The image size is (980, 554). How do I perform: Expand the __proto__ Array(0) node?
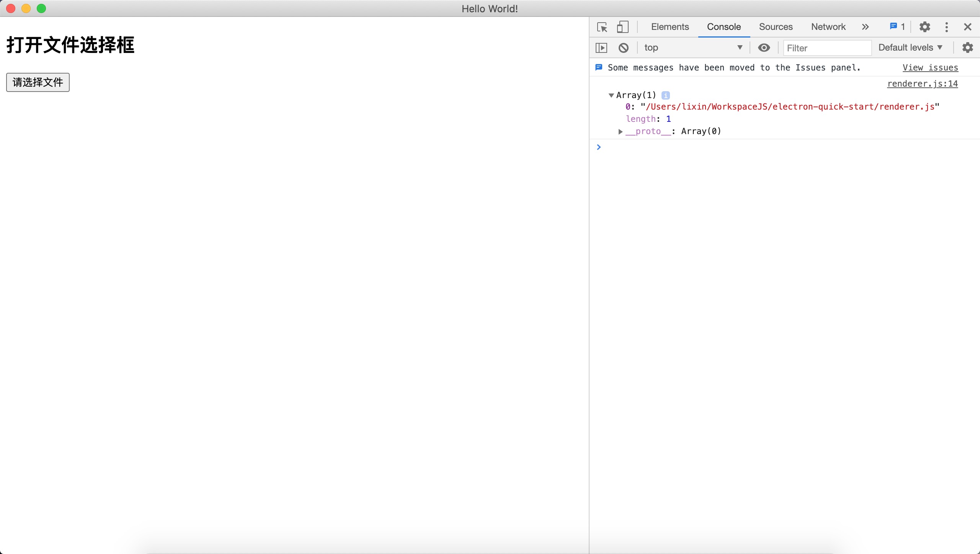pos(621,131)
